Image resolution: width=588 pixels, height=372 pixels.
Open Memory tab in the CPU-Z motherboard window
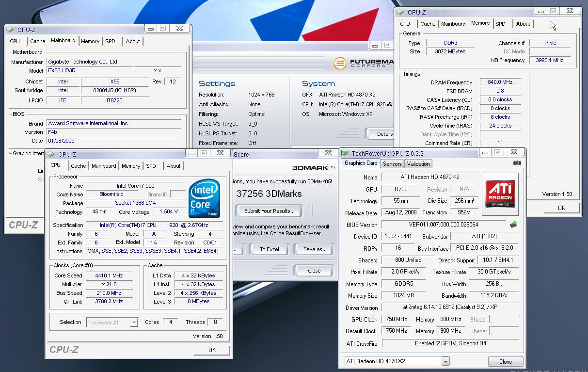pos(90,41)
